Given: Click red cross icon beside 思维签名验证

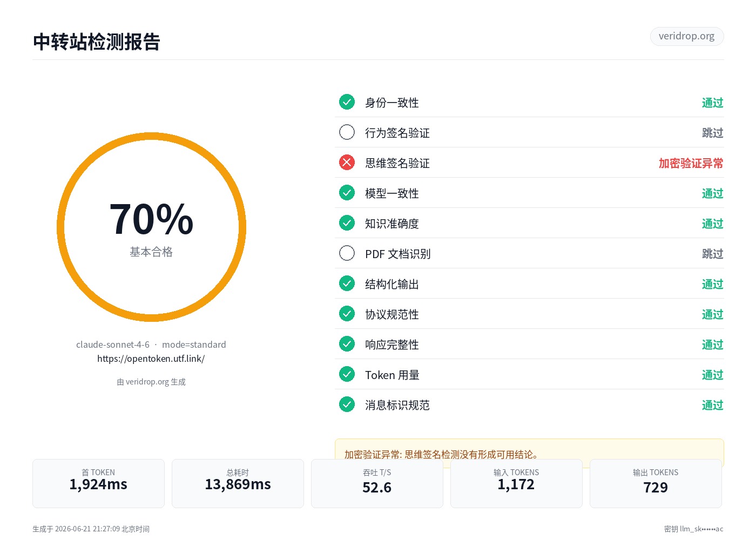Looking at the screenshot, I should 347,163.
